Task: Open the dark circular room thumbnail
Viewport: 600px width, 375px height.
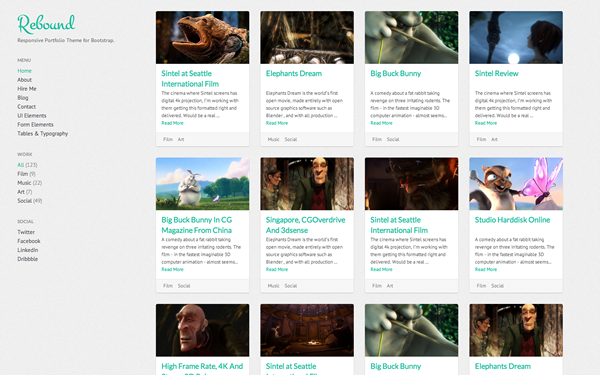Action: coord(307,330)
